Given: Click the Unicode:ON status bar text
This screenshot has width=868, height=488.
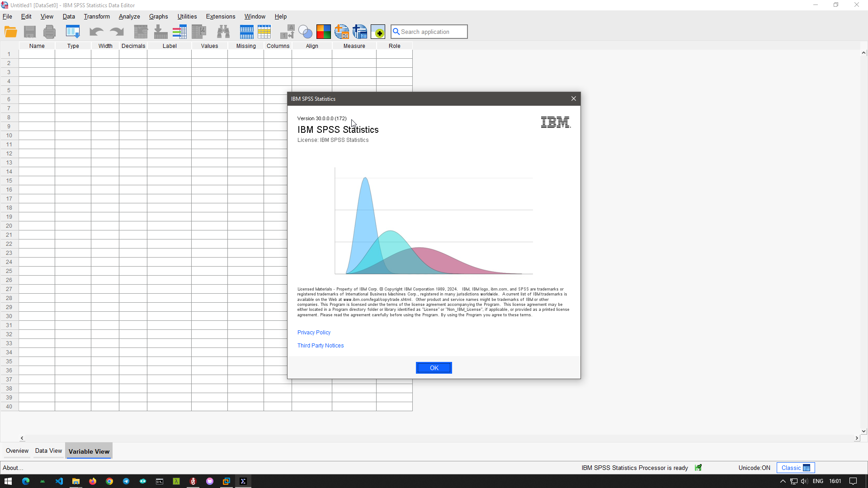Looking at the screenshot, I should point(754,468).
